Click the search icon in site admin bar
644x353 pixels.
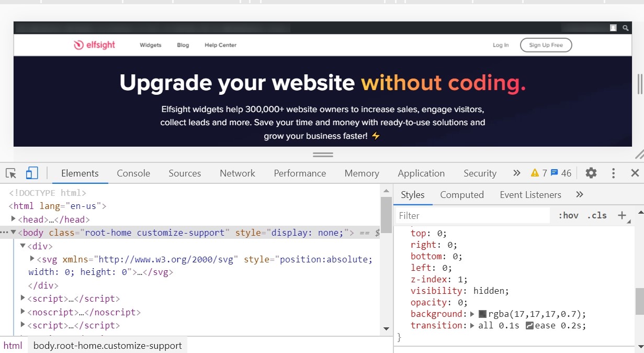click(625, 28)
